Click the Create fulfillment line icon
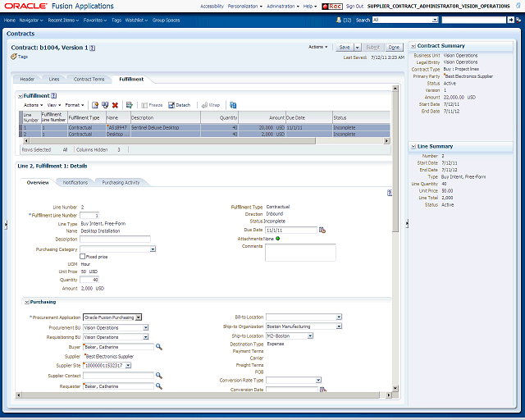This screenshot has width=525, height=420. (95, 105)
